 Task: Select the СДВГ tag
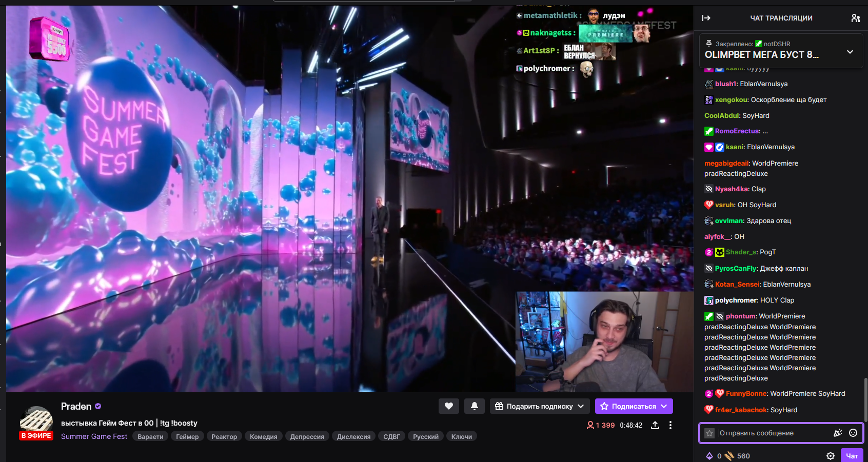[391, 436]
